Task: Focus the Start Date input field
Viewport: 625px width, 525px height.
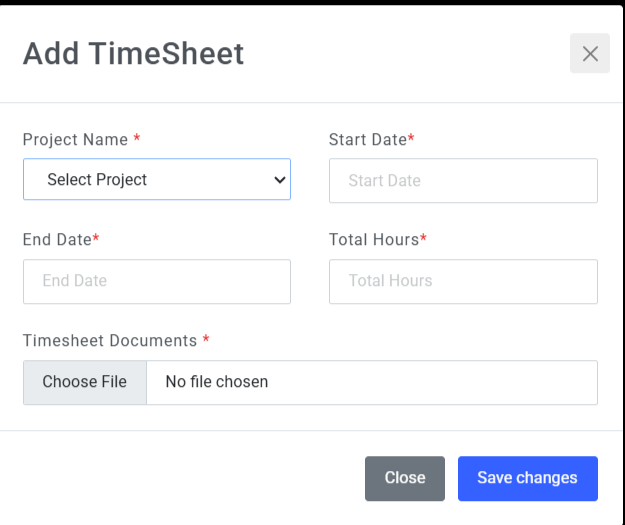Action: (x=463, y=181)
